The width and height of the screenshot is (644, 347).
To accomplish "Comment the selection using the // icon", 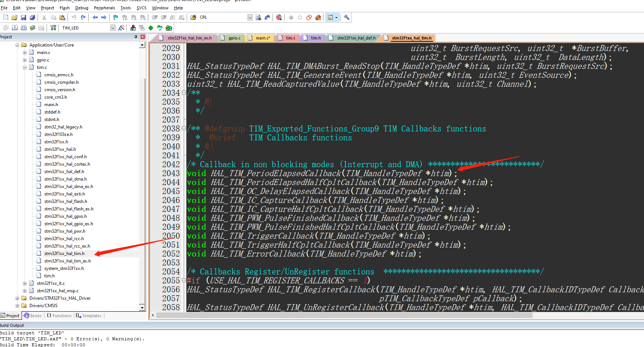I will tap(173, 17).
